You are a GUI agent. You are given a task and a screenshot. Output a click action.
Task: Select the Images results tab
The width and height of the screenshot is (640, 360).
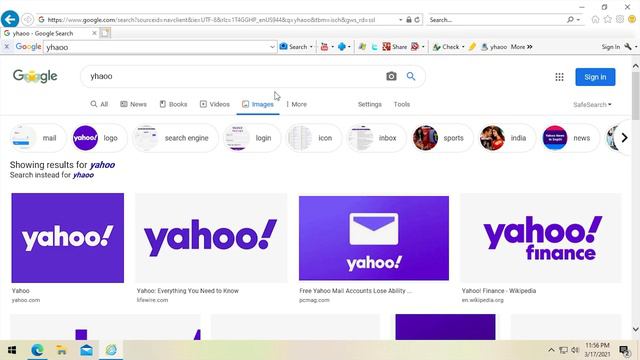(258, 104)
